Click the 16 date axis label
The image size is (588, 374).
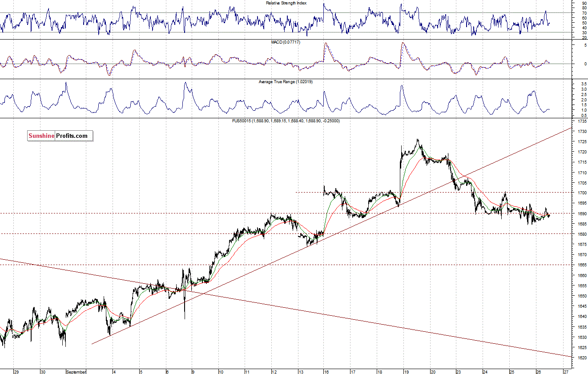point(326,372)
